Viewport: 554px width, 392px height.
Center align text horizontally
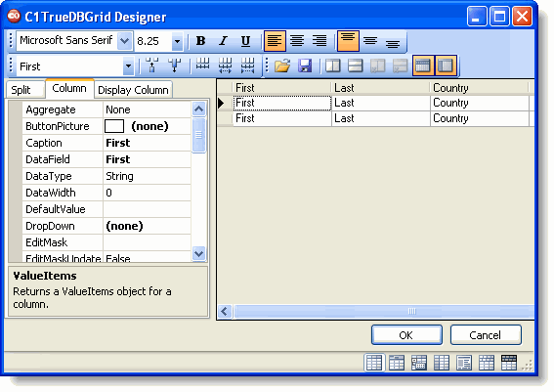[x=297, y=41]
